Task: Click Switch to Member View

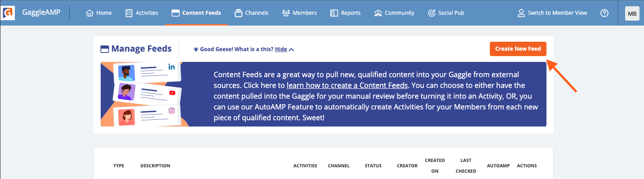Action: point(552,13)
